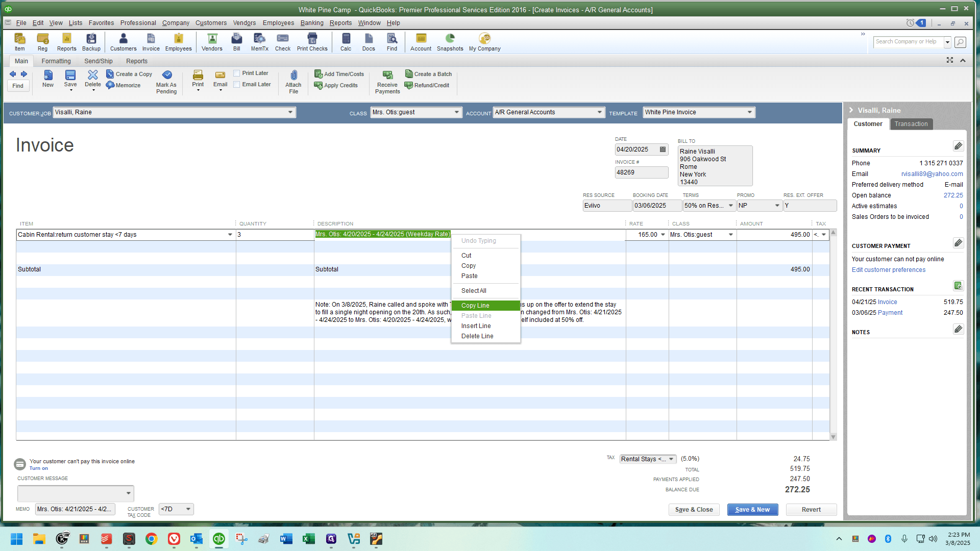Viewport: 980px width, 551px height.
Task: Open the Template dropdown
Action: [750, 112]
